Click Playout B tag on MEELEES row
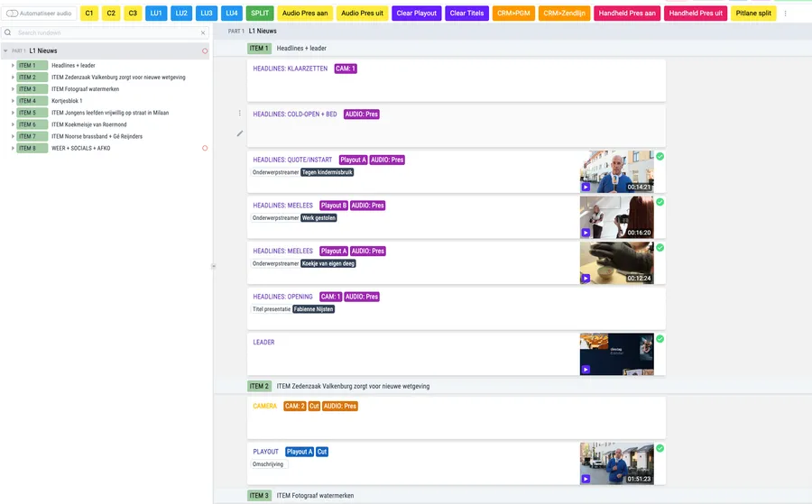This screenshot has width=812, height=504. click(x=334, y=206)
